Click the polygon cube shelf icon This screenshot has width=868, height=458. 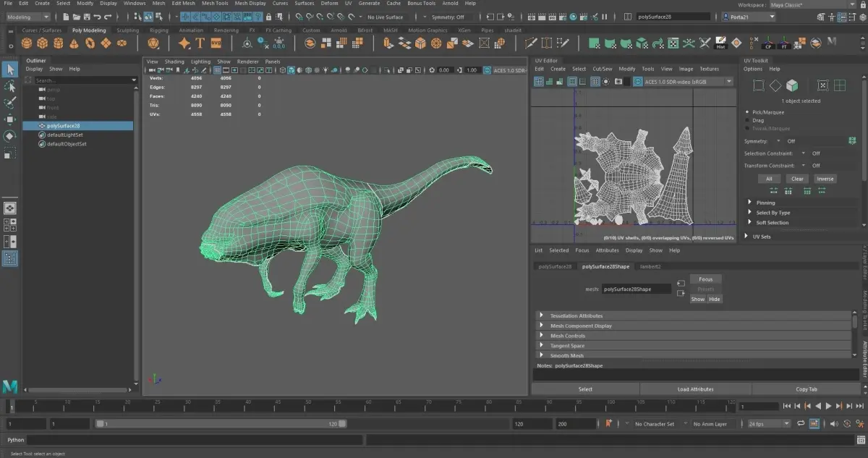[42, 43]
